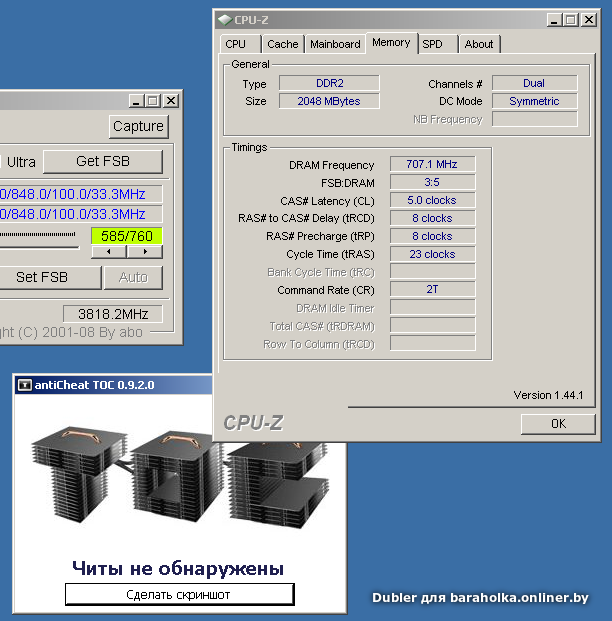Click the DRAM Frequency 707.1 MHz value
Viewport: 612px width, 621px height.
tap(433, 164)
